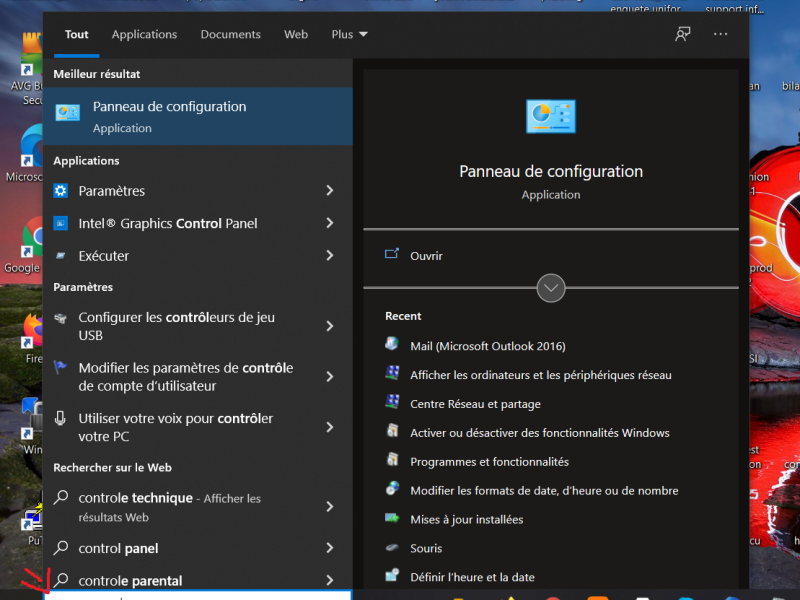800x600 pixels.
Task: Expand the Paramètres app result arrow
Action: coord(330,190)
